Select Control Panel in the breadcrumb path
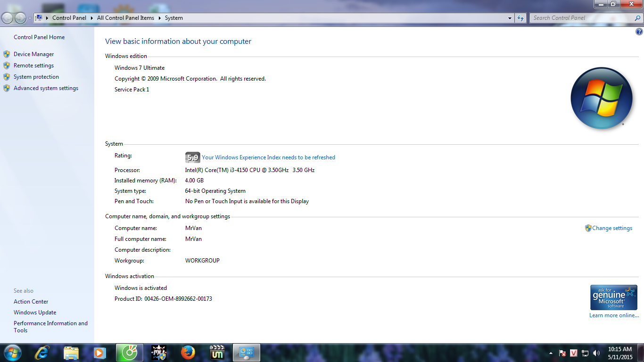Image resolution: width=644 pixels, height=362 pixels. click(69, 18)
